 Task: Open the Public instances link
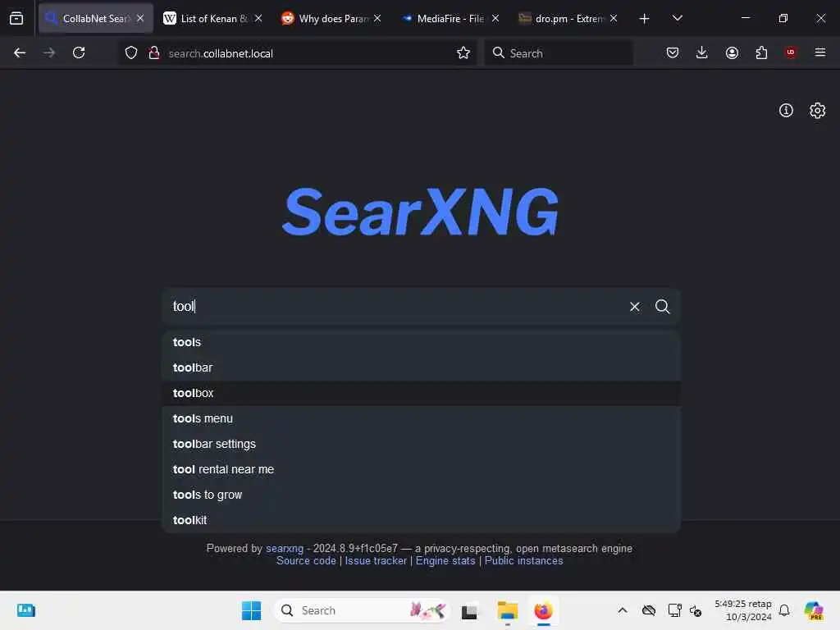click(523, 561)
